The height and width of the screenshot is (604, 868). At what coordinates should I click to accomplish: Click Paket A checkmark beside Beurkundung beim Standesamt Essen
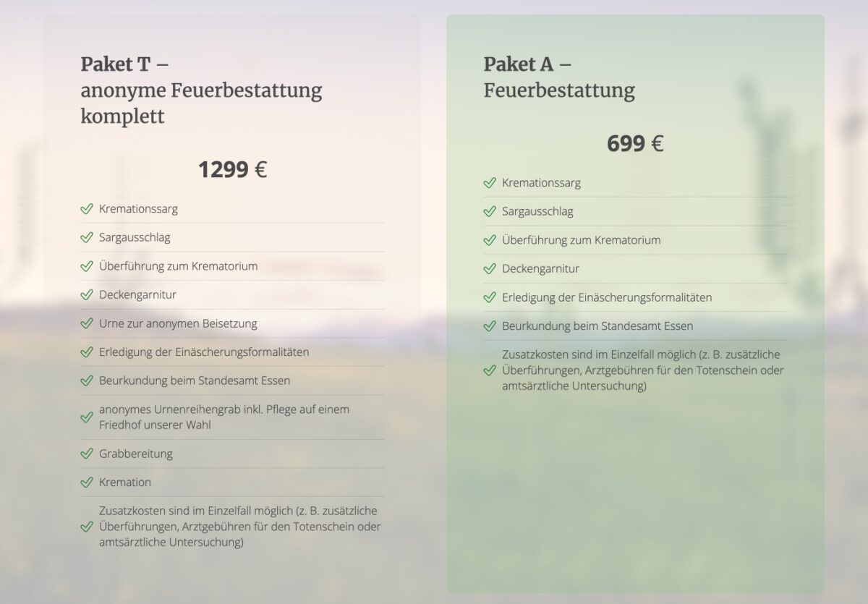(x=490, y=326)
